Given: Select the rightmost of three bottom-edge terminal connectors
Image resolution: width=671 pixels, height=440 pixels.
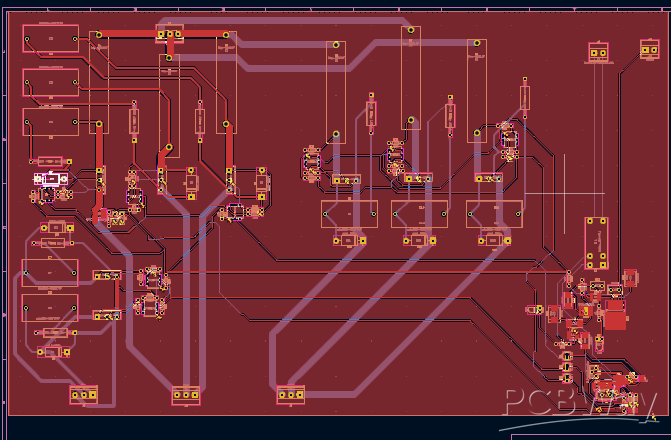Looking at the screenshot, I should [x=290, y=395].
